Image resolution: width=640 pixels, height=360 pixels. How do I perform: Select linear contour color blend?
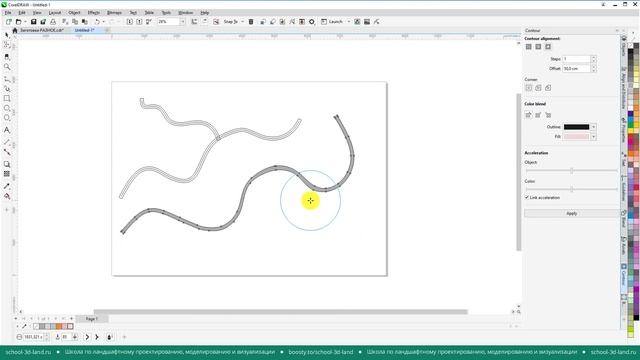click(x=529, y=115)
